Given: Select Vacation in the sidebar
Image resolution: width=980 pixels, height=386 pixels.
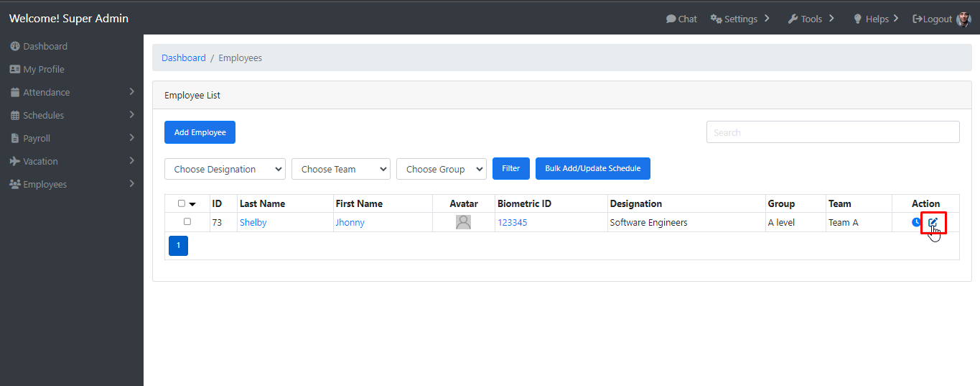Looking at the screenshot, I should pyautogui.click(x=40, y=161).
